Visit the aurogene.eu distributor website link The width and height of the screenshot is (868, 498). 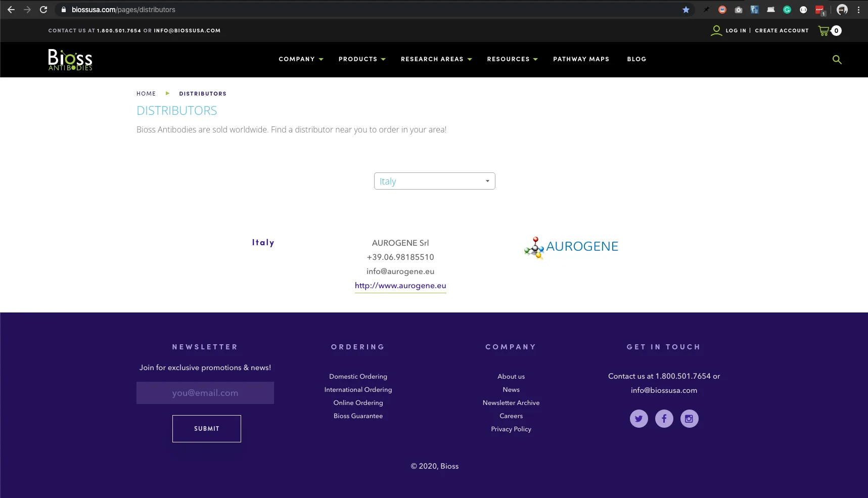tap(400, 286)
